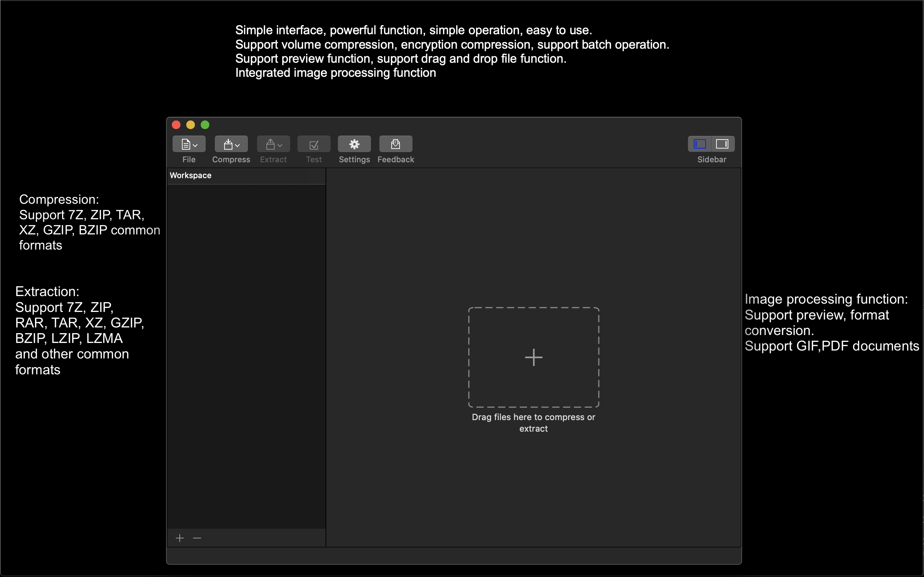Click the document icon on File button
924x577 pixels.
tap(186, 144)
